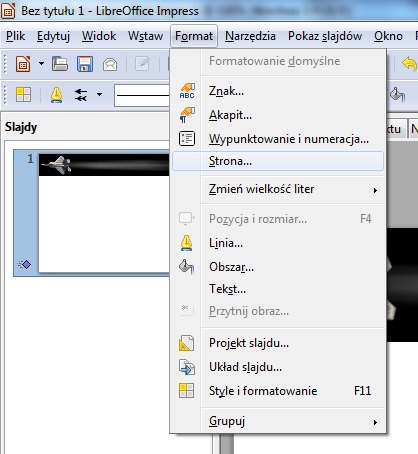Click the Open file icon
This screenshot has height=454, width=418.
[60, 63]
